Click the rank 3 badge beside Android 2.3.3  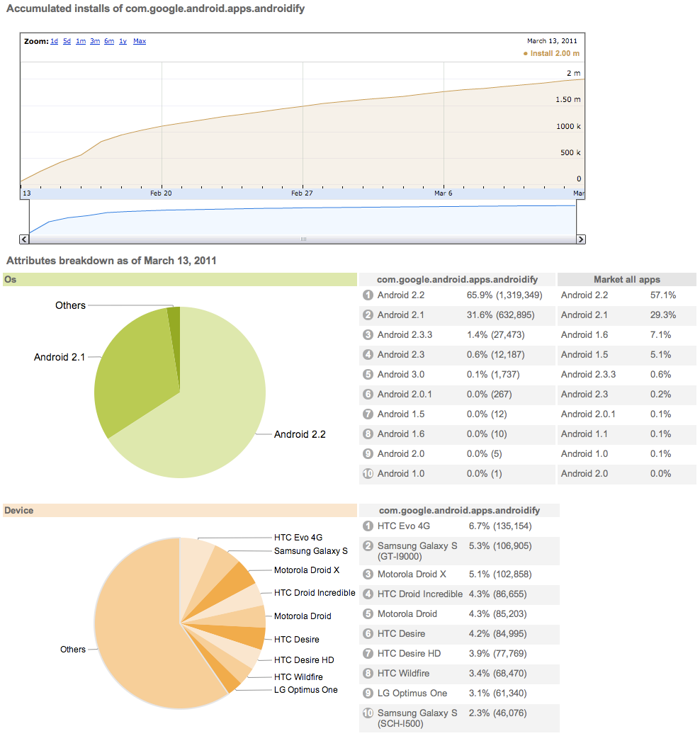pos(369,334)
